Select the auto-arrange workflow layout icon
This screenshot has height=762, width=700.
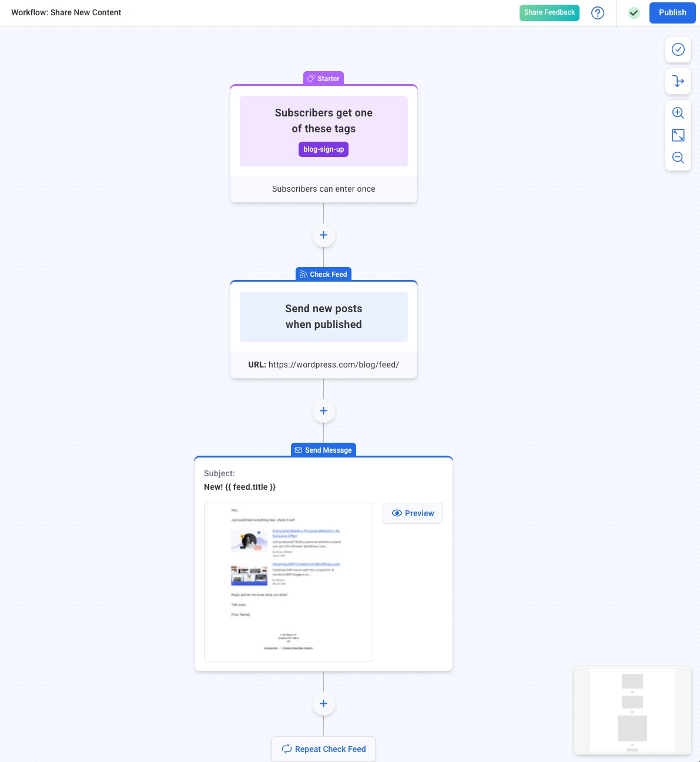point(678,81)
